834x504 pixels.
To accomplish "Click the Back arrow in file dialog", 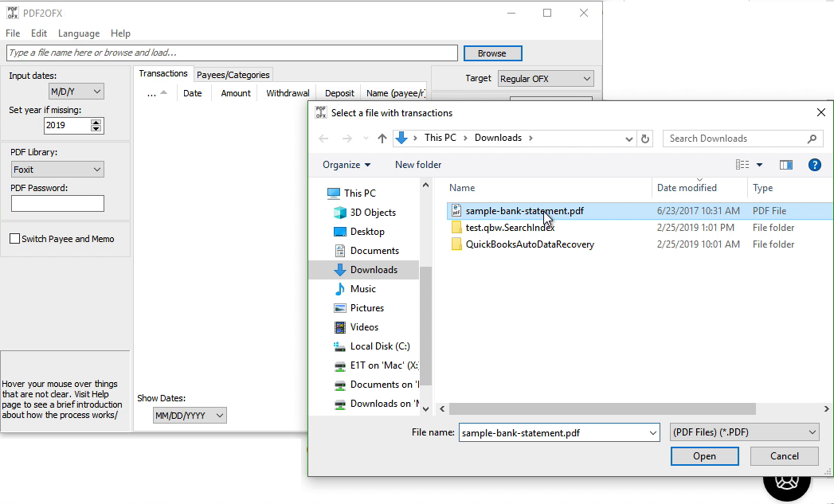I will click(x=323, y=139).
